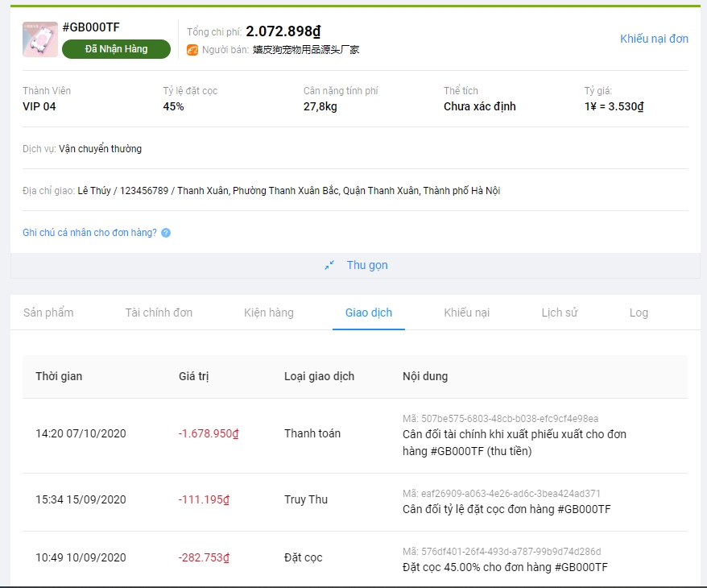The height and width of the screenshot is (588, 707).
Task: Click the Đã Nhận Hàng status badge
Action: (116, 49)
